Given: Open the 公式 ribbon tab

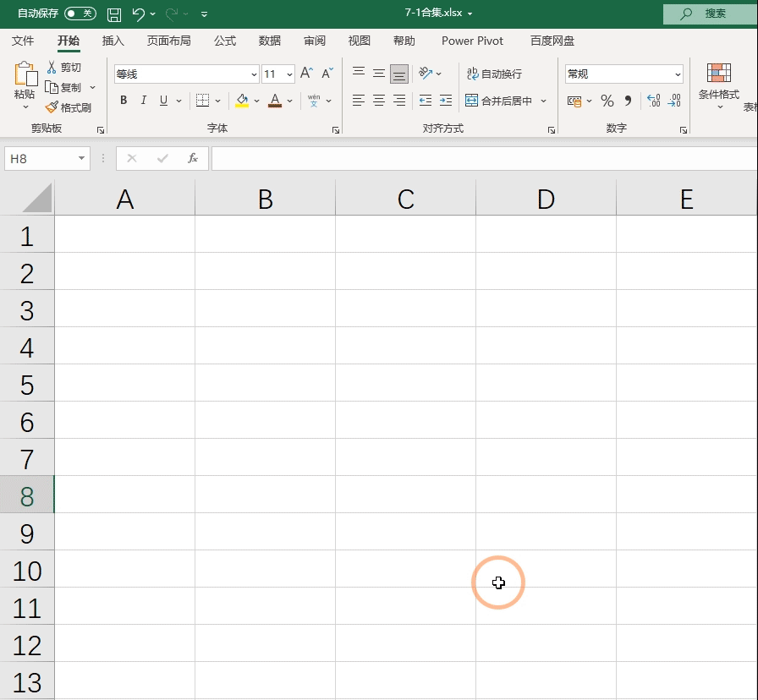Looking at the screenshot, I should pyautogui.click(x=225, y=41).
